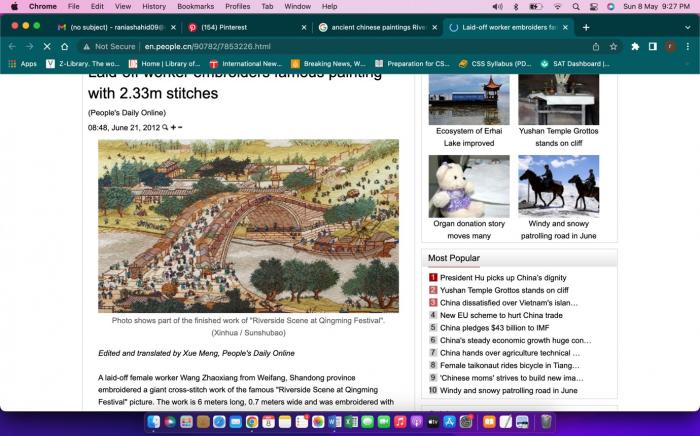The width and height of the screenshot is (700, 436).
Task: Open Windy and snowy patrolling road photo link
Action: (558, 186)
